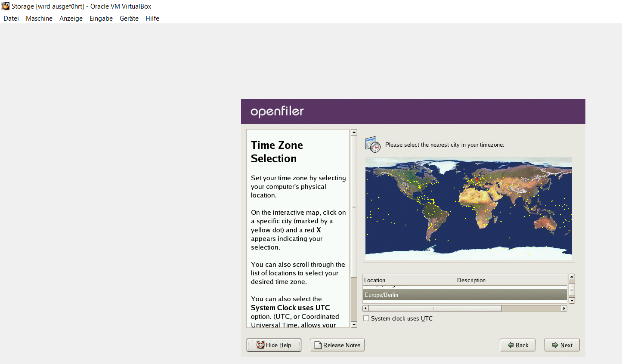
Task: Enable System clock uses UTC checkbox
Action: pos(366,318)
